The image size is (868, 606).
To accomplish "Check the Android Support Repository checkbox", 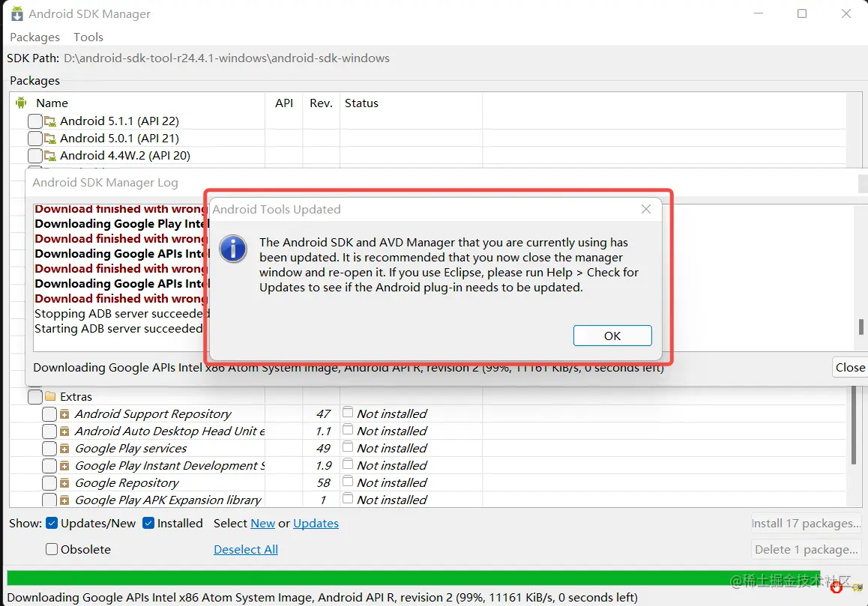I will (x=49, y=414).
